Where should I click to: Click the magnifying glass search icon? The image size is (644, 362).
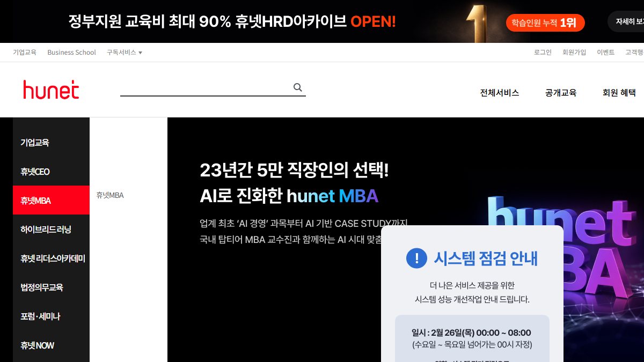(298, 87)
